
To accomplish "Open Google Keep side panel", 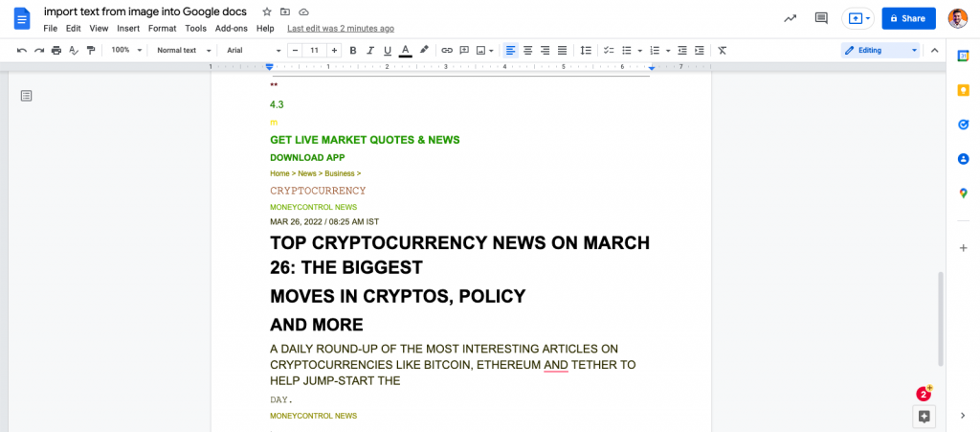I will (x=963, y=91).
